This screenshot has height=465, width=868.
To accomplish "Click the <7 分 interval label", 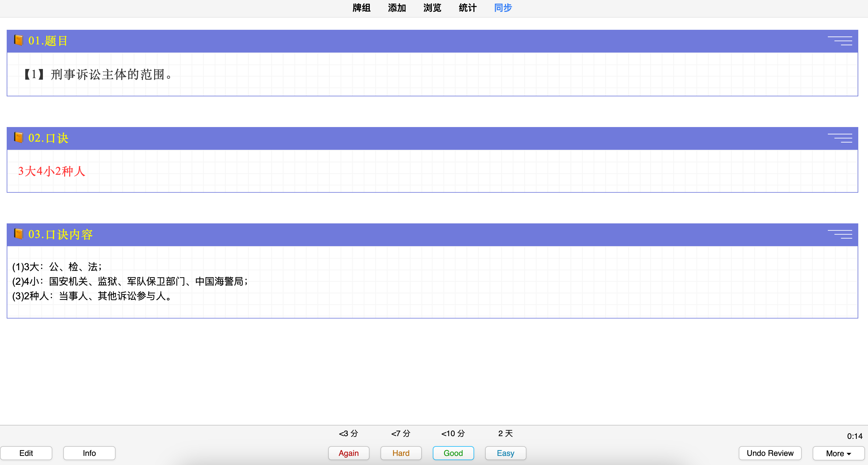I will click(401, 433).
